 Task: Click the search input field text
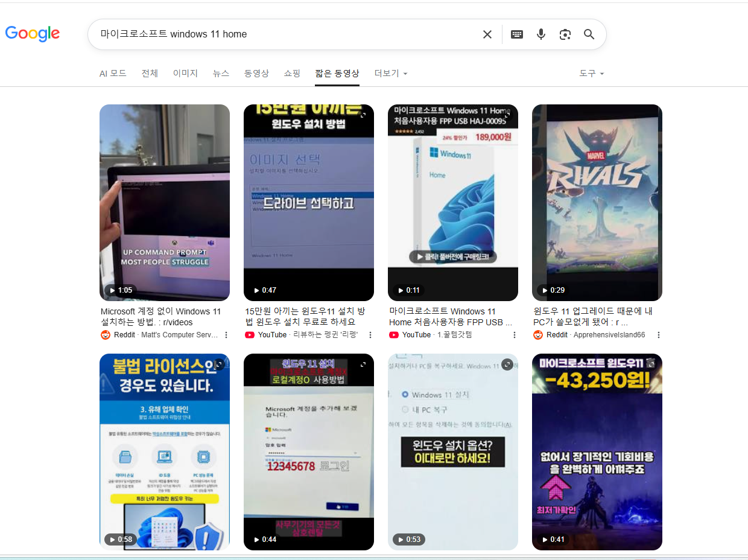point(174,34)
